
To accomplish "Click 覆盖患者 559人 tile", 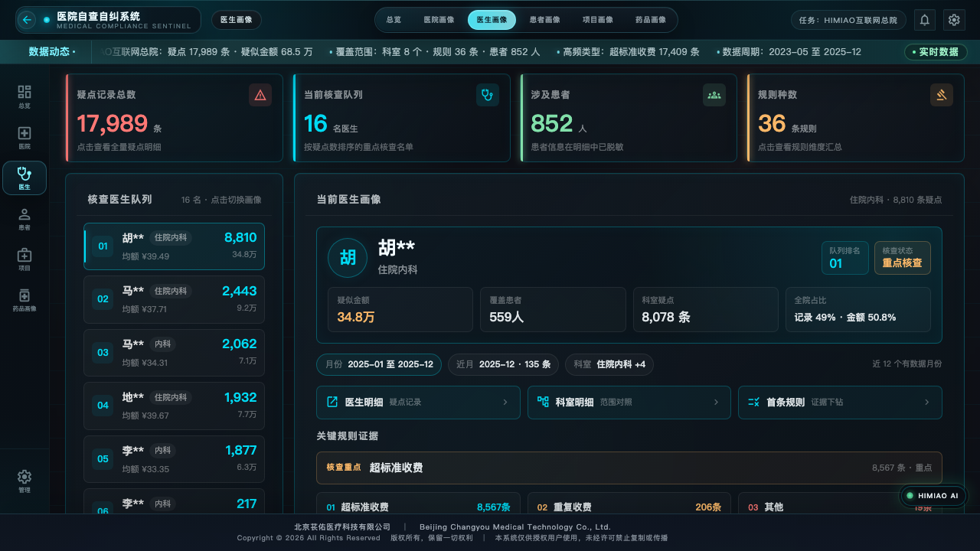I will (x=553, y=309).
